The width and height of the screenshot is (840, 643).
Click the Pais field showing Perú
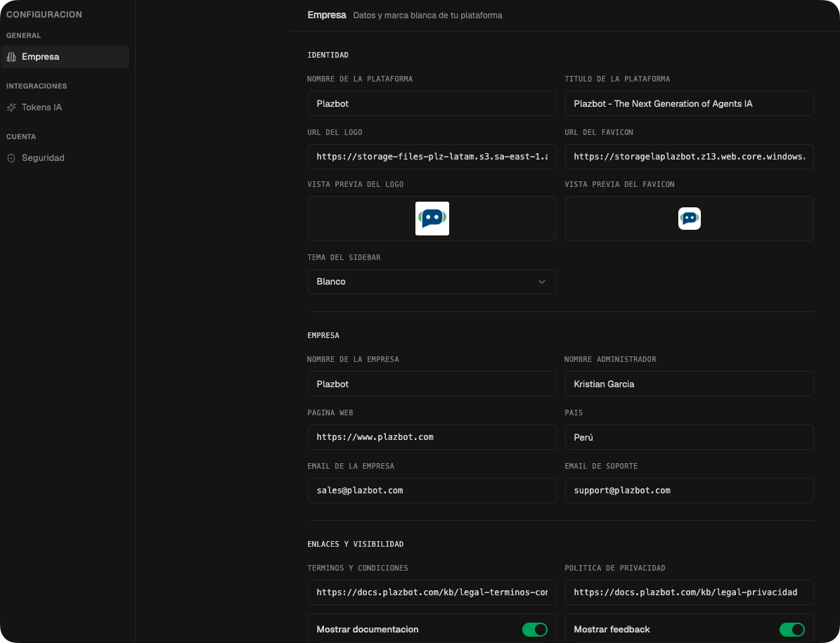coord(690,437)
